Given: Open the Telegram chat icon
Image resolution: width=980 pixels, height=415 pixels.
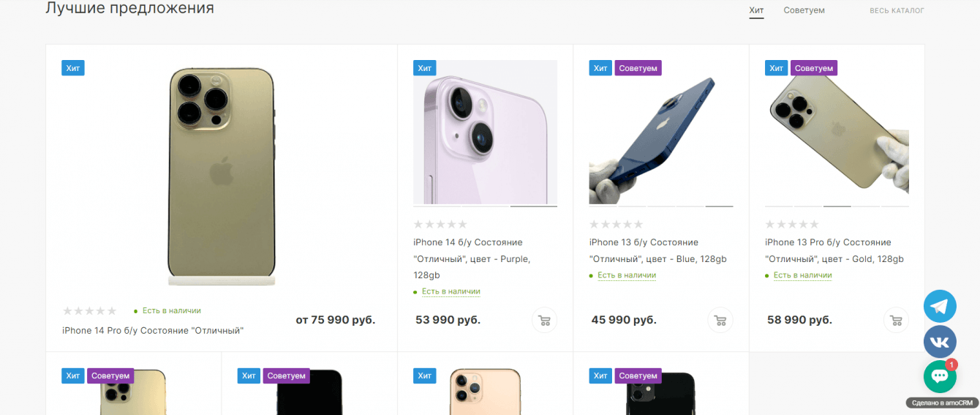Looking at the screenshot, I should coord(940,306).
